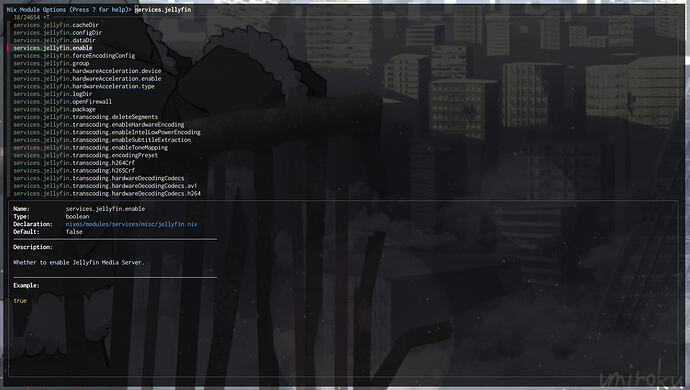Select services.jellyfin.hardwareAcceleration.device option
Viewport: 690px width, 390px height.
coord(87,71)
